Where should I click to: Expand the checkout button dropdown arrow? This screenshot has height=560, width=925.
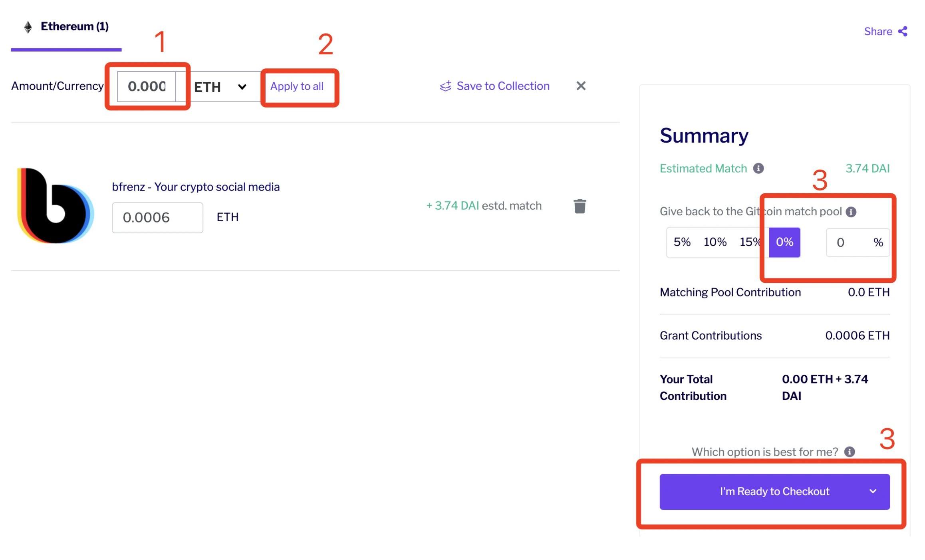(873, 491)
